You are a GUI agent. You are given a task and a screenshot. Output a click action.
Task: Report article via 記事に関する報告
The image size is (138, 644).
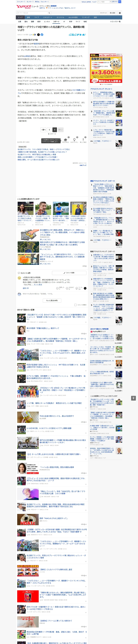point(23,142)
